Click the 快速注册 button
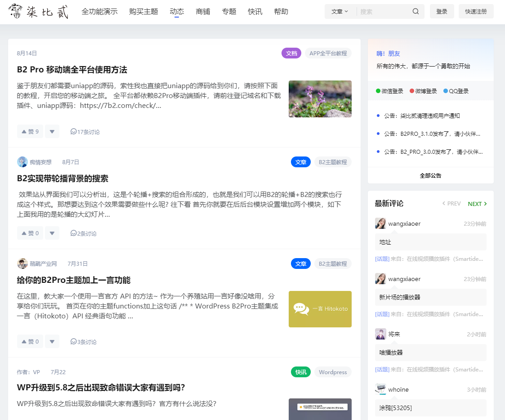The image size is (505, 420). [x=476, y=11]
